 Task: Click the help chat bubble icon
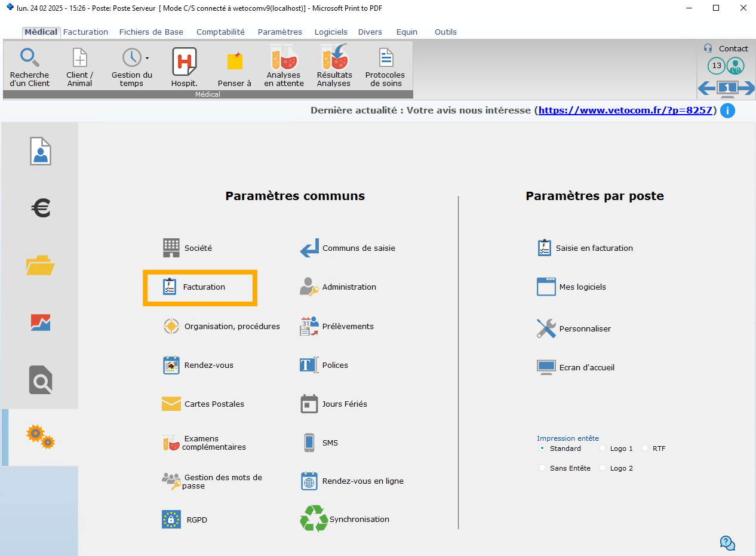tap(727, 543)
